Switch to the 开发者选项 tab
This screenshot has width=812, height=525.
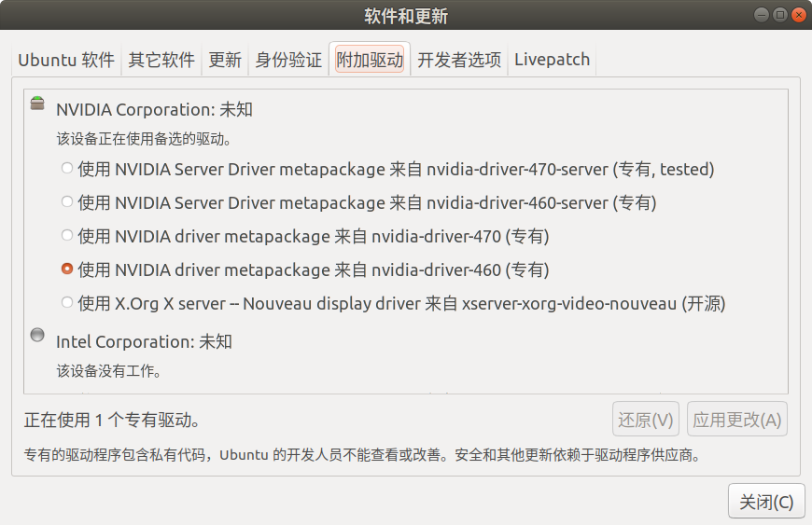point(459,60)
